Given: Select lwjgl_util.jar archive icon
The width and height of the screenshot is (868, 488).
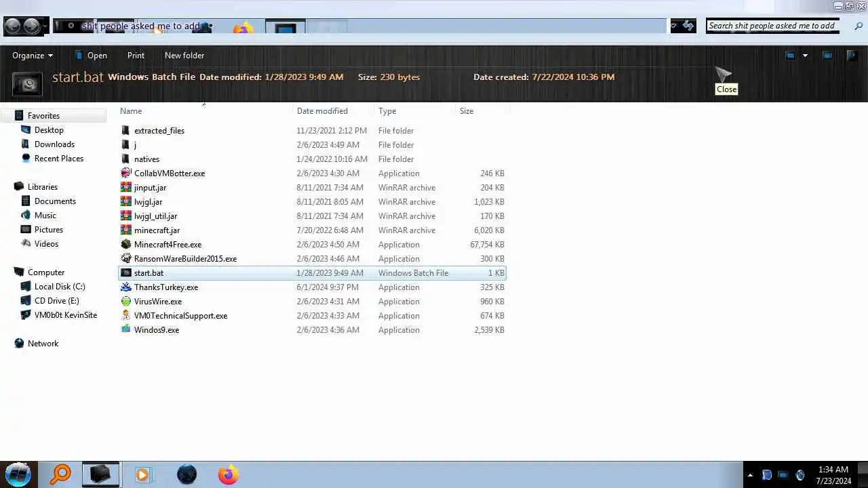Looking at the screenshot, I should [125, 216].
